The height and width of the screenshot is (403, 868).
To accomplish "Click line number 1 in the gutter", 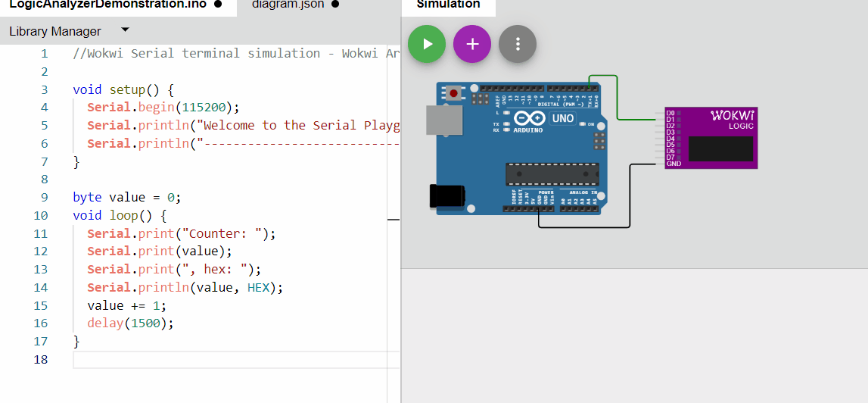I will click(44, 53).
